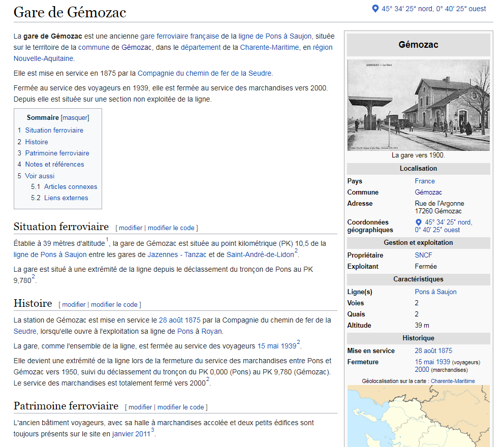
Task: Click the map pin icon beside top coordinates
Action: coord(375,9)
